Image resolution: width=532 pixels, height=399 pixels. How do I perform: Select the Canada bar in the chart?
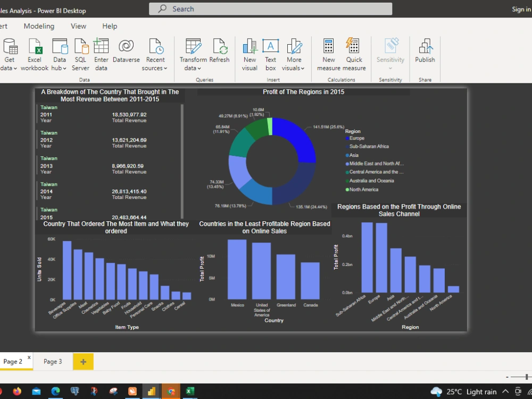(310, 280)
